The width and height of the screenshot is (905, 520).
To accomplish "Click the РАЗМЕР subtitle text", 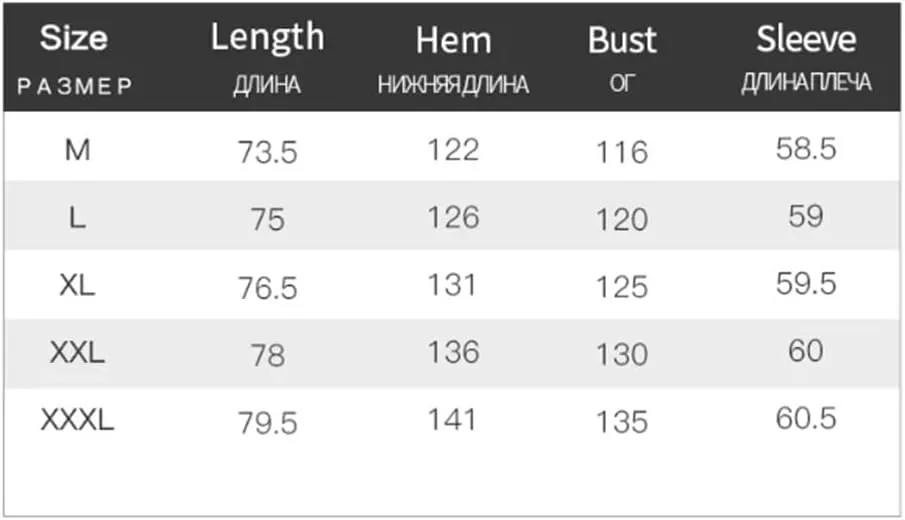I will pos(75,87).
